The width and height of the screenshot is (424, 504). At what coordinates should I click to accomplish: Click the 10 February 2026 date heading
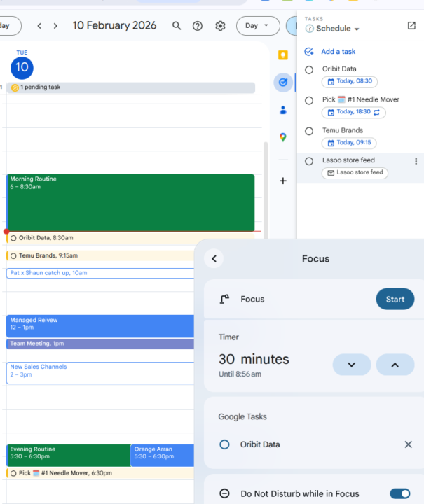pos(114,25)
